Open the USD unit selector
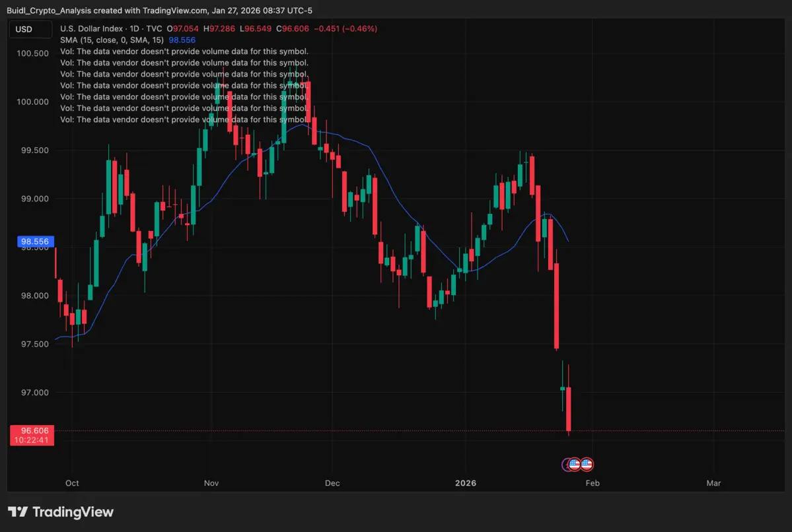The height and width of the screenshot is (532, 792). point(30,29)
